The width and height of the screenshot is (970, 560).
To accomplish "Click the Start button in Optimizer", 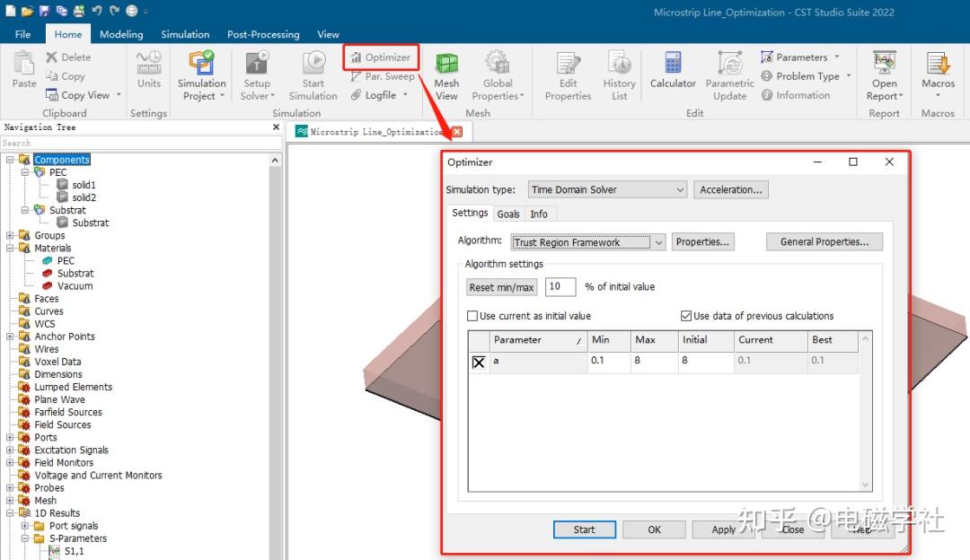I will tap(584, 529).
